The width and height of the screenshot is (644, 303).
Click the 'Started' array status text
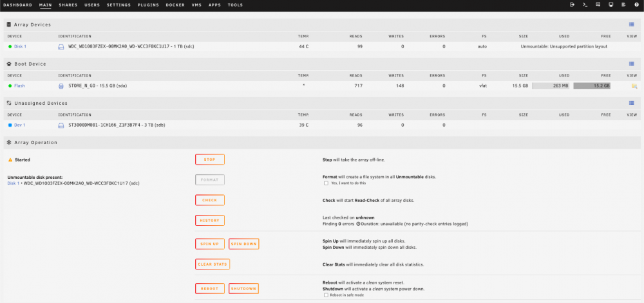pyautogui.click(x=22, y=160)
